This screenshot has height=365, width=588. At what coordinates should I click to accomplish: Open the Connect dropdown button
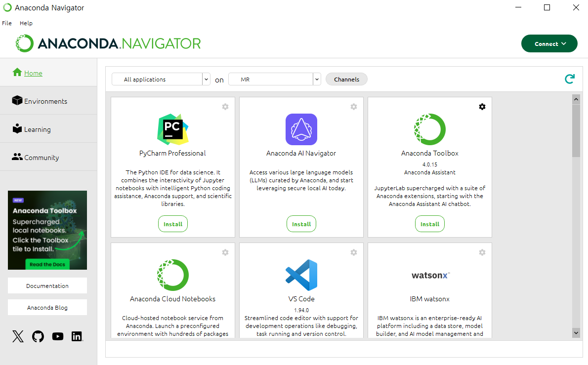(549, 44)
